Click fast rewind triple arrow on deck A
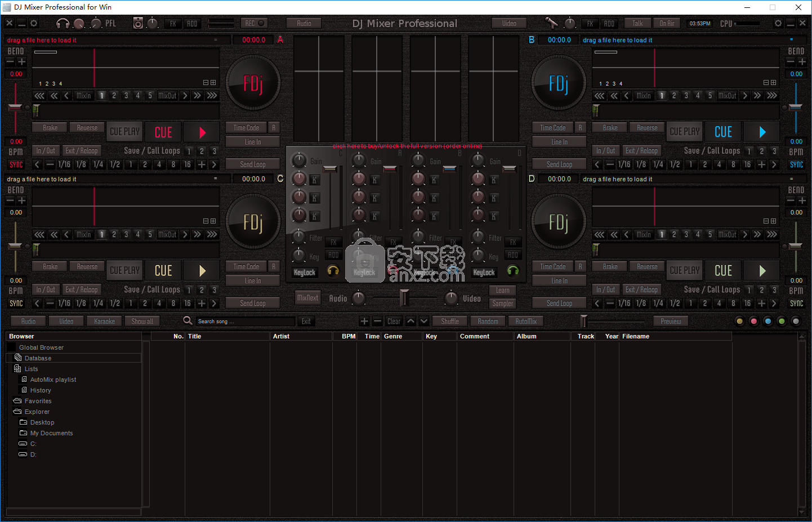This screenshot has width=812, height=522. pyautogui.click(x=39, y=96)
